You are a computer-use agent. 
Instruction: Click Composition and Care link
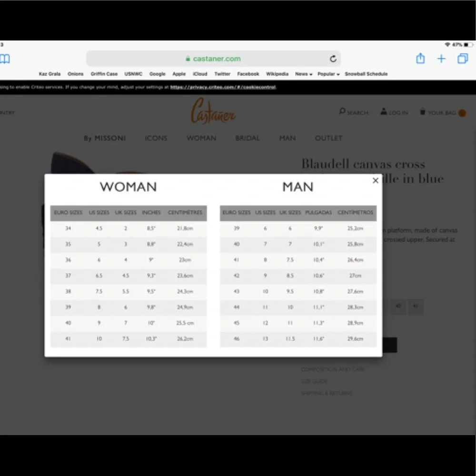pyautogui.click(x=333, y=369)
